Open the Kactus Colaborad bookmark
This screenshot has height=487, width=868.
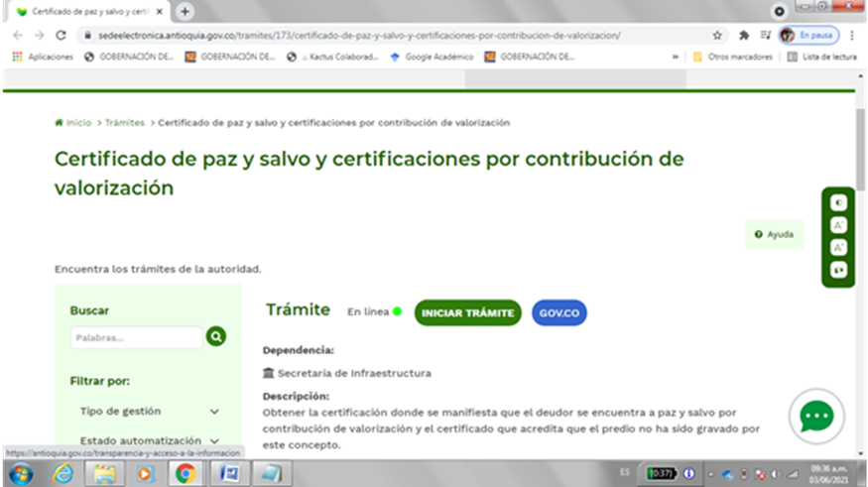[x=332, y=57]
